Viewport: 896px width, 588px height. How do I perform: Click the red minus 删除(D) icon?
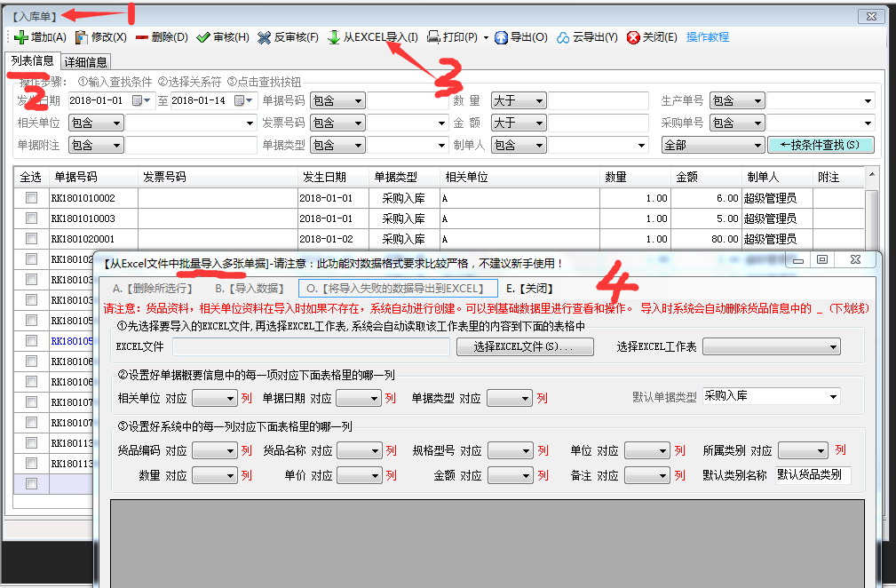[142, 37]
